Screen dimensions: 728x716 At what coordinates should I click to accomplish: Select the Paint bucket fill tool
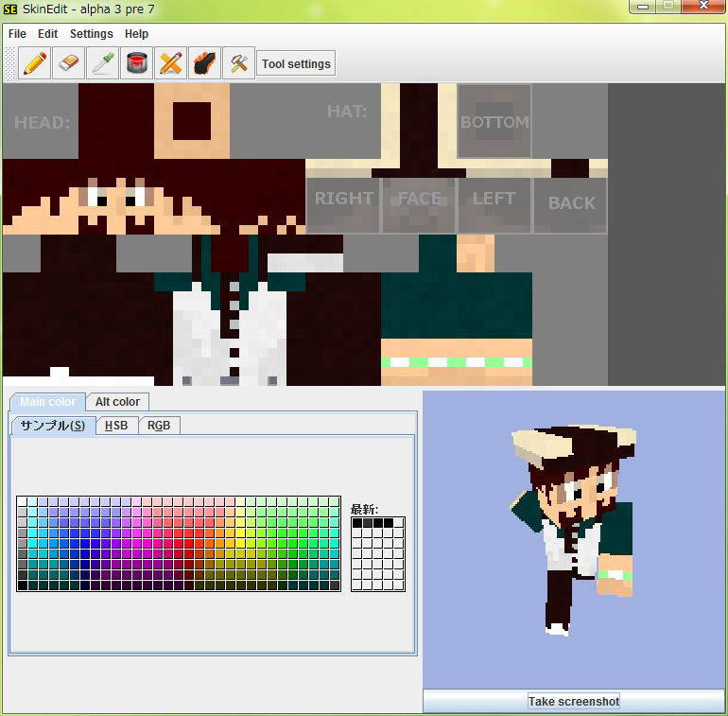136,63
